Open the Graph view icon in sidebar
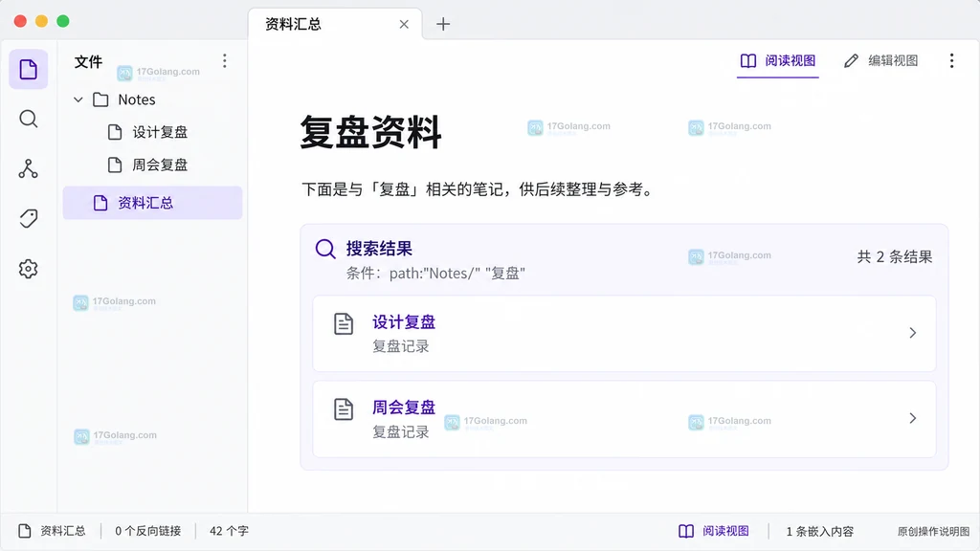 point(28,168)
